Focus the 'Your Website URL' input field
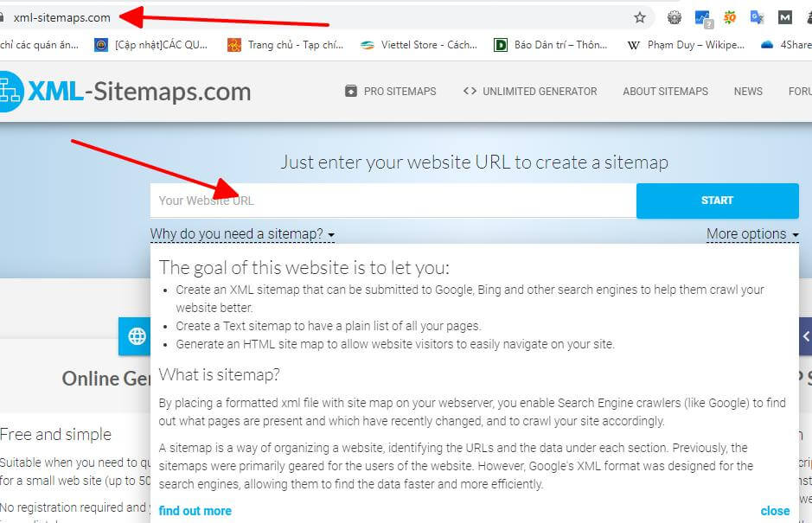 [x=393, y=201]
